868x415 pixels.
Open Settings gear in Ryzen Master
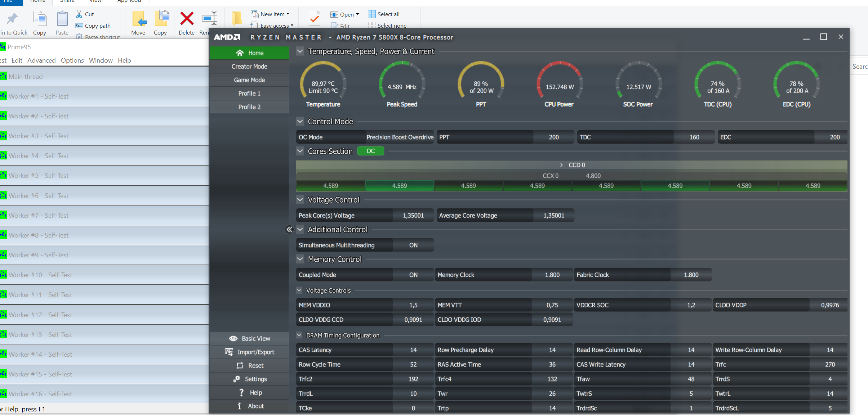[236, 379]
